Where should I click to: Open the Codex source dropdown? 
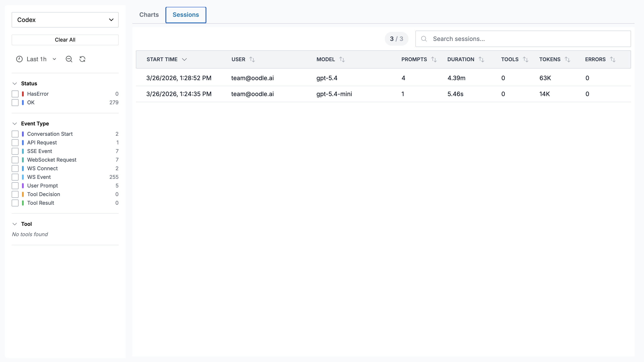(65, 20)
